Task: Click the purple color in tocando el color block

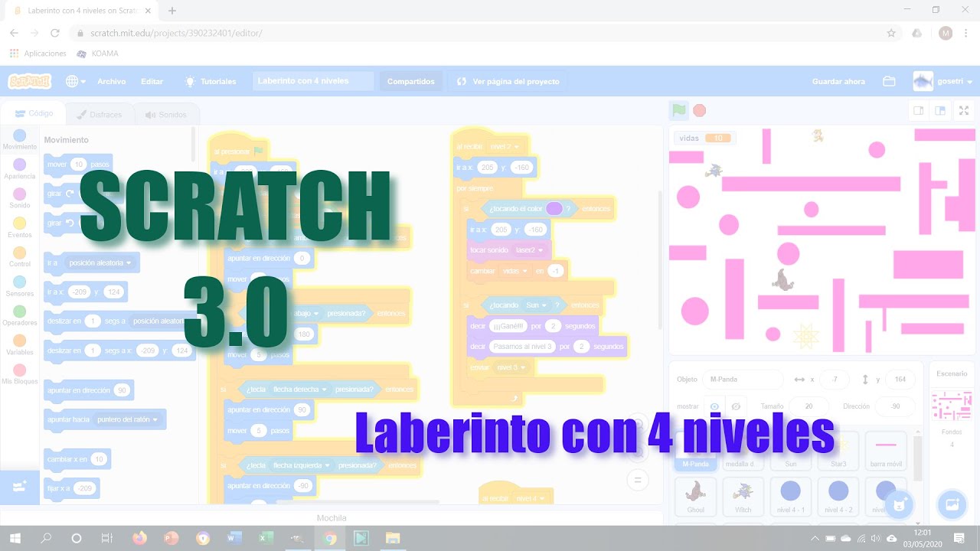Action: pyautogui.click(x=554, y=208)
